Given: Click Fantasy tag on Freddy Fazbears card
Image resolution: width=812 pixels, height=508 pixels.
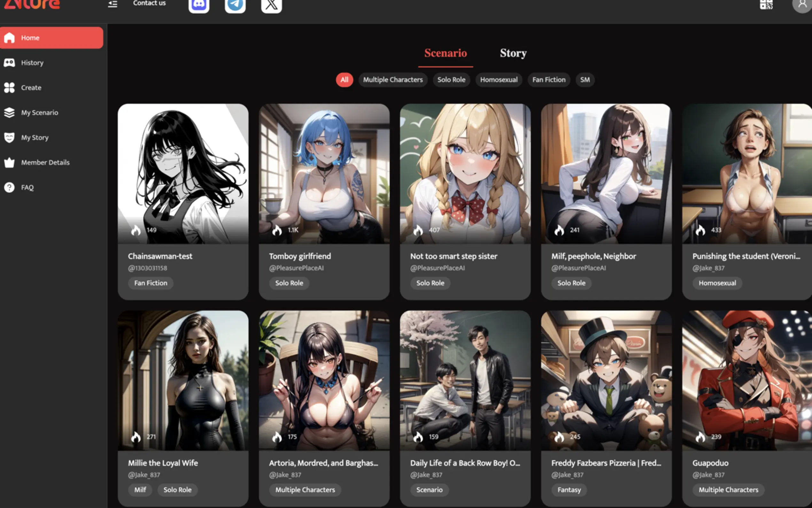Looking at the screenshot, I should point(569,490).
